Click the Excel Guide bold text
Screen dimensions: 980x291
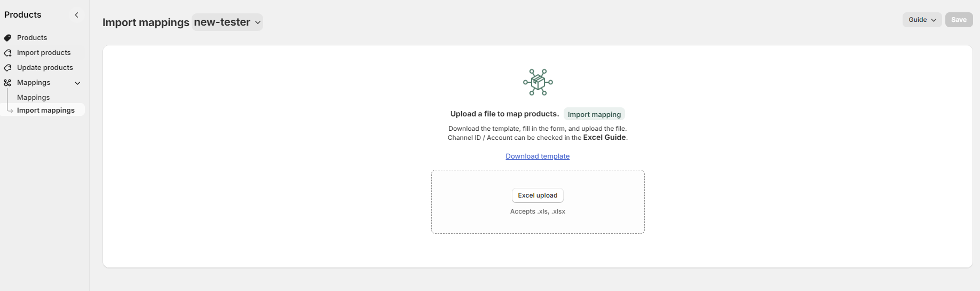[604, 138]
